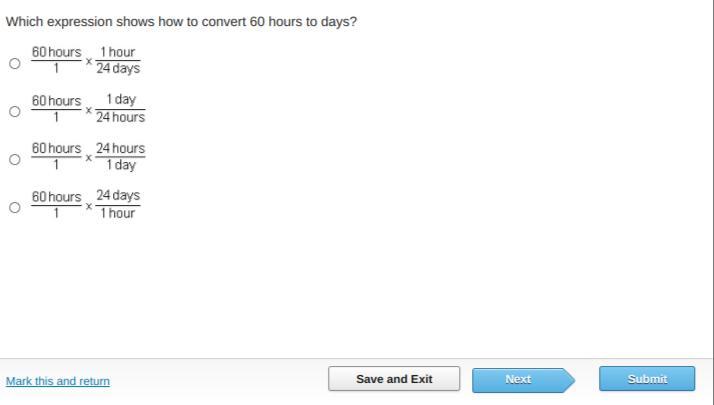Viewport: 714px width, 405px height.
Task: Click '60 hours over 1' in the second answer
Action: (x=56, y=109)
